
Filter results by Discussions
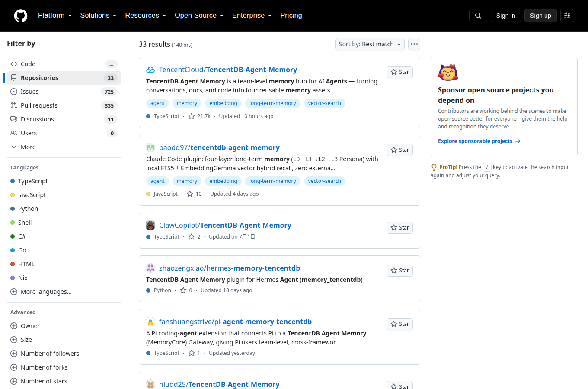point(64,119)
